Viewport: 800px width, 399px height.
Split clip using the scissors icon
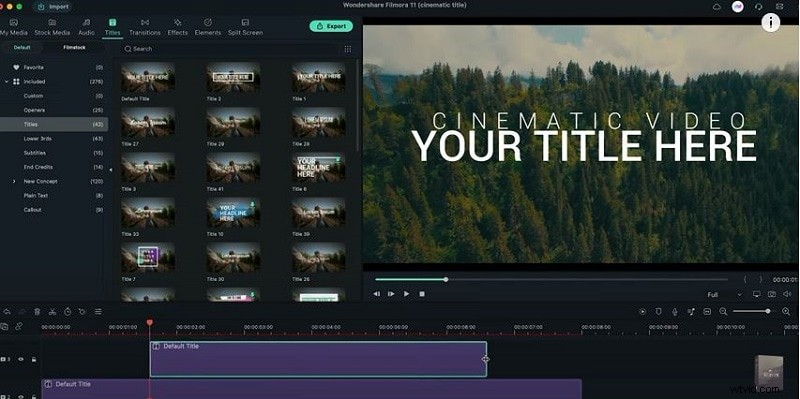point(52,311)
